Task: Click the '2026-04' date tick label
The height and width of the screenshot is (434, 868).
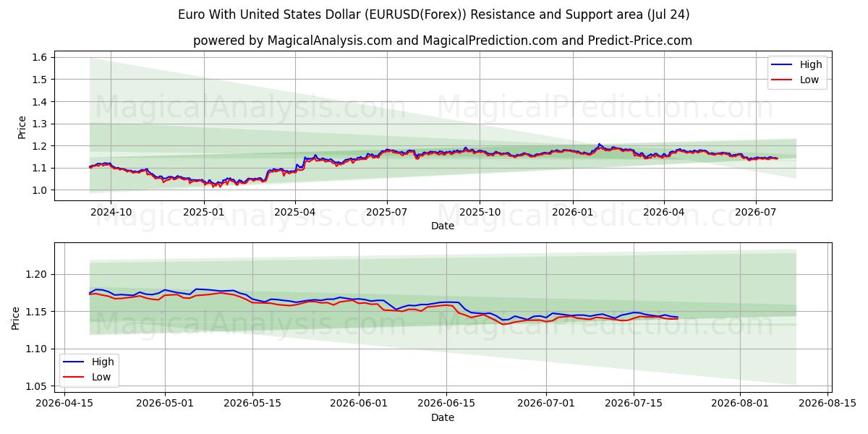Action: pyautogui.click(x=664, y=213)
